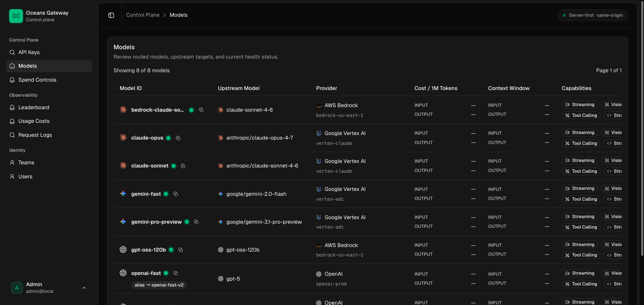Click the Google Vertex AI icon for claude-opus
This screenshot has height=305, width=644.
319,133
